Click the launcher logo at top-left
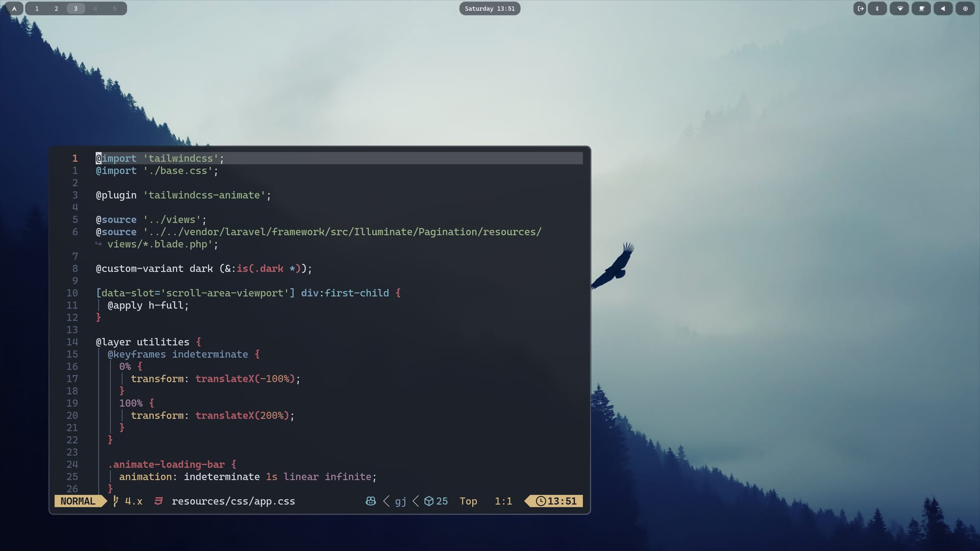This screenshot has height=551, width=980. (14, 9)
